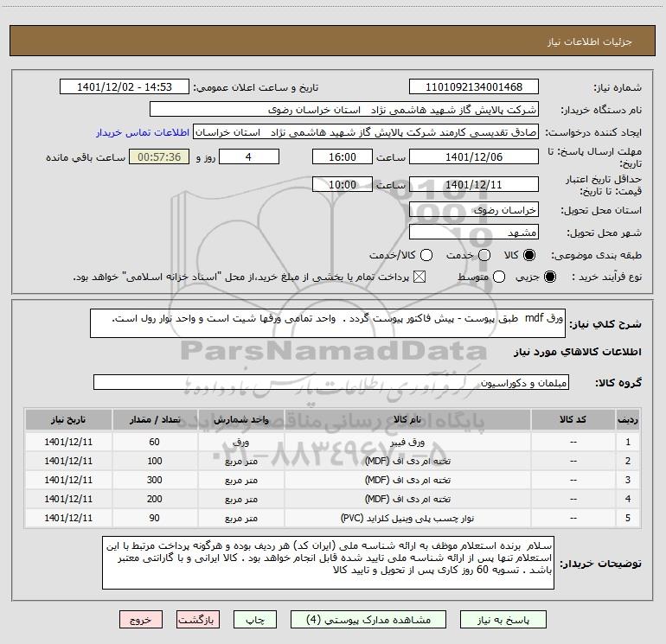Click the شماره نیاز number field
666x644 pixels.
click(x=472, y=87)
